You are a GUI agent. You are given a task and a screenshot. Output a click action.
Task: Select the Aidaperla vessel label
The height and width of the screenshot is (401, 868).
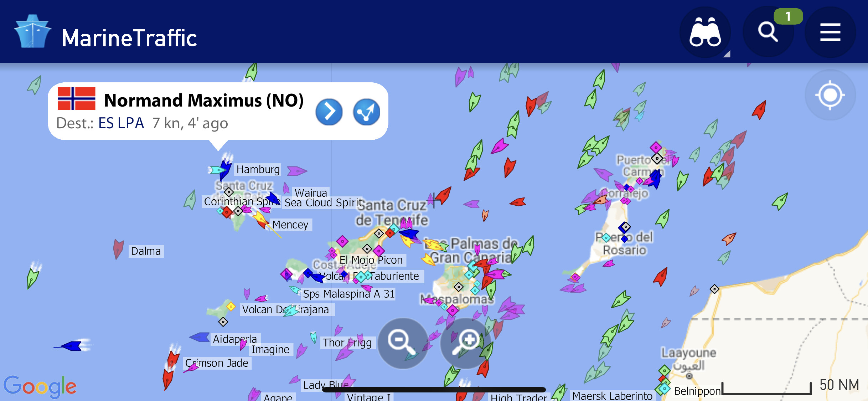(x=235, y=339)
